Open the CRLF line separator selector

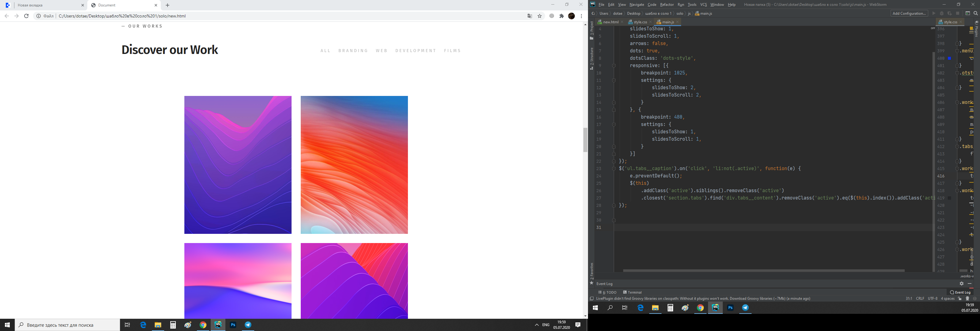click(920, 299)
